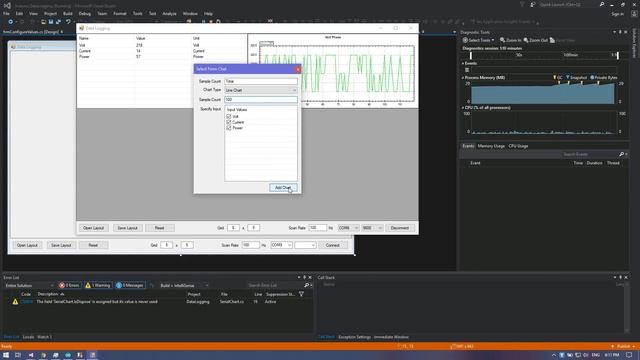Open the Edit menu
640x360 pixels.
19,13
